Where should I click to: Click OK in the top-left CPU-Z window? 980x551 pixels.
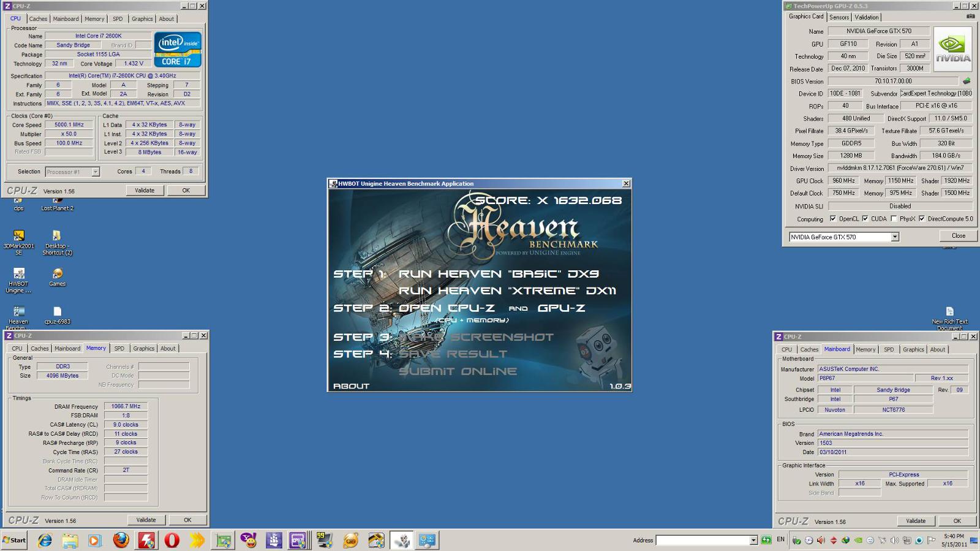(x=186, y=191)
